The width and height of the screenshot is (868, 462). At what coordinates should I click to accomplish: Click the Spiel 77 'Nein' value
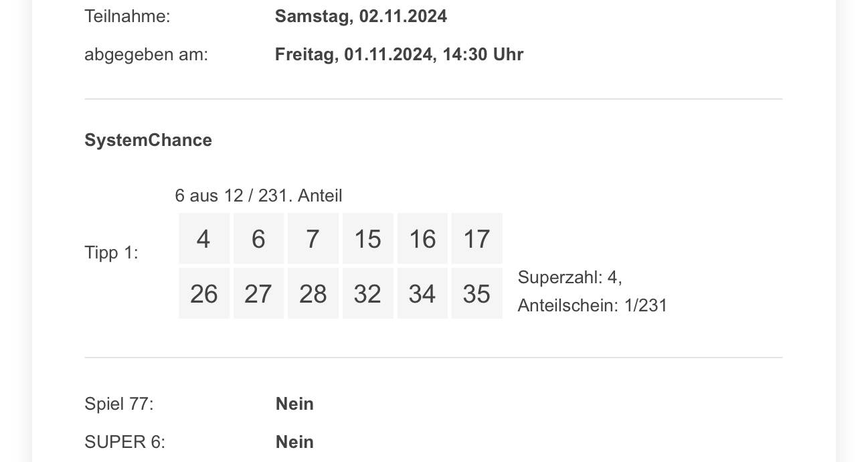tap(294, 404)
